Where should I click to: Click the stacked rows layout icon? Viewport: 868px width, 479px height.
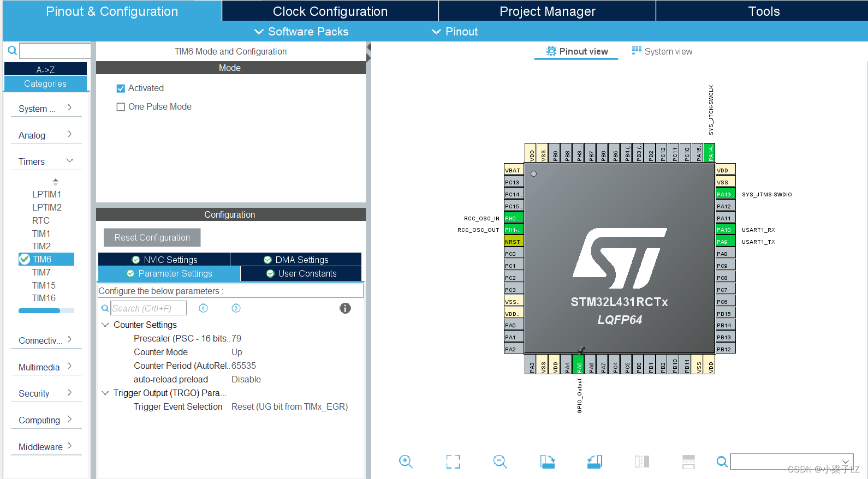point(689,462)
